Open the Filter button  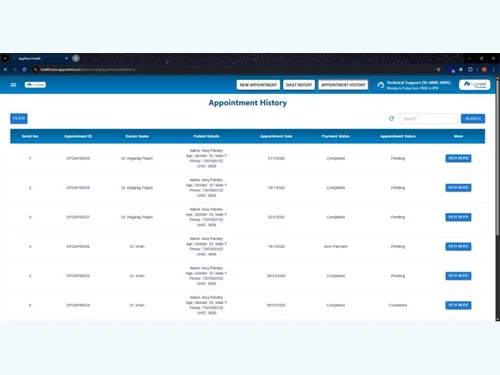19,118
